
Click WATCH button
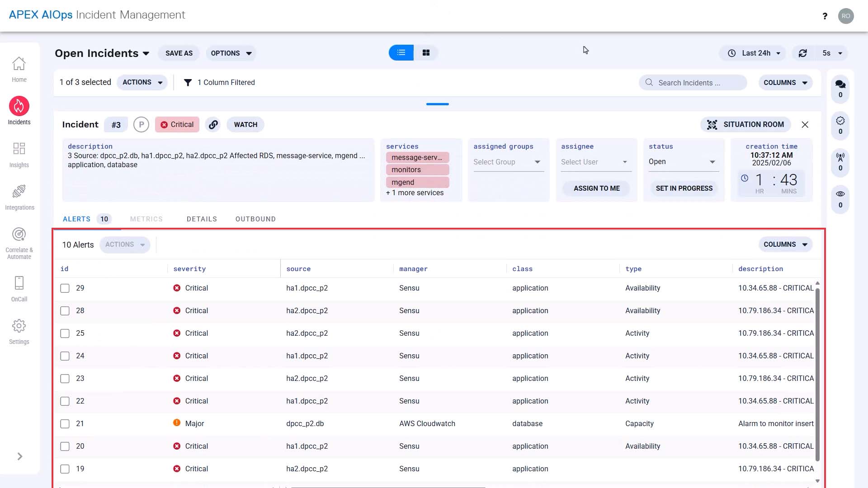245,125
